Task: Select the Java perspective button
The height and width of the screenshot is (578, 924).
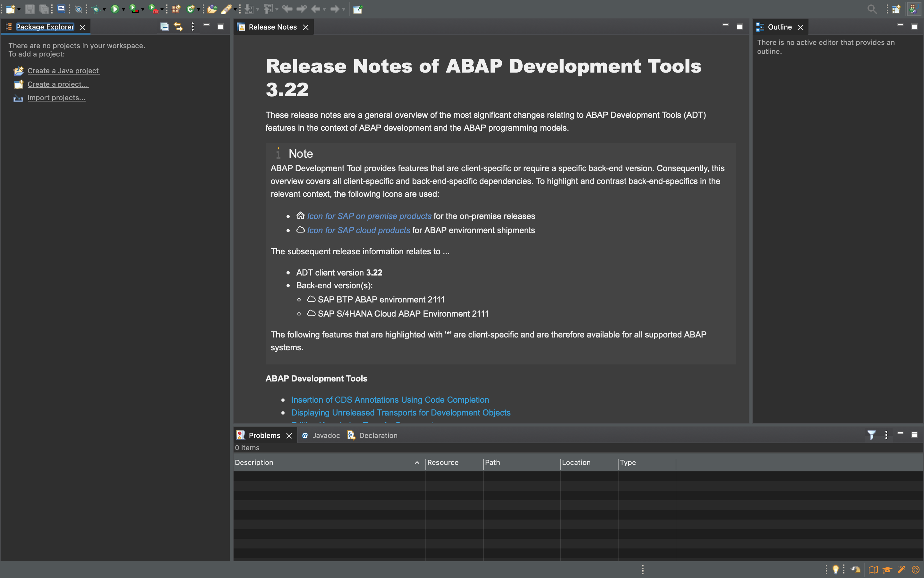Action: [x=914, y=9]
